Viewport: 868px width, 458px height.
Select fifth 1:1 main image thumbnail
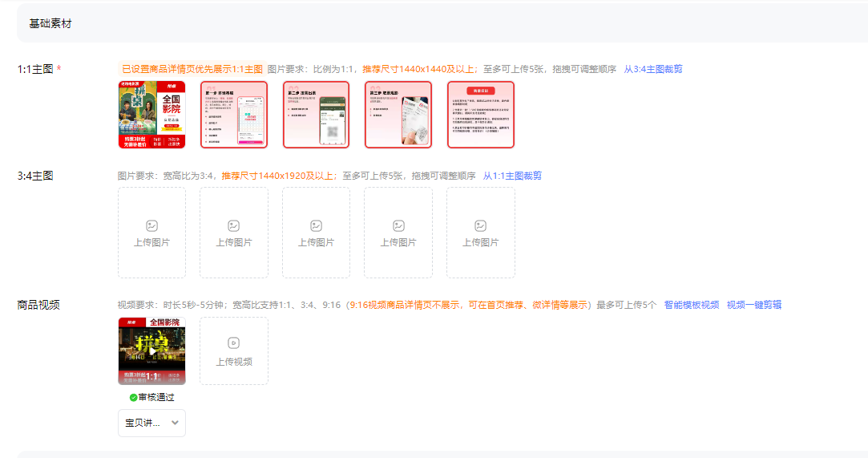click(x=481, y=115)
